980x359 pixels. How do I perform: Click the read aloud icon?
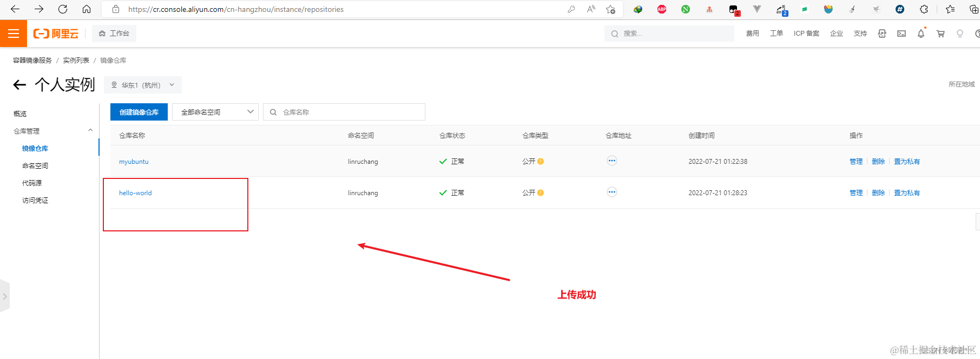591,9
